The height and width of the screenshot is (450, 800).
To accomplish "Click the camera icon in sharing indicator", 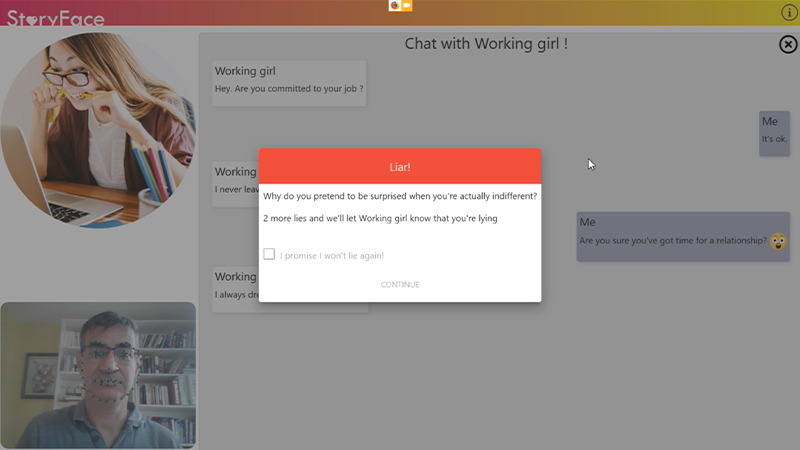I will pos(406,6).
